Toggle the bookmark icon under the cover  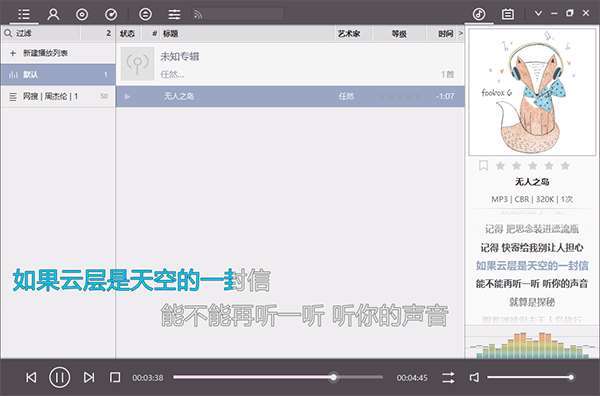(x=483, y=166)
